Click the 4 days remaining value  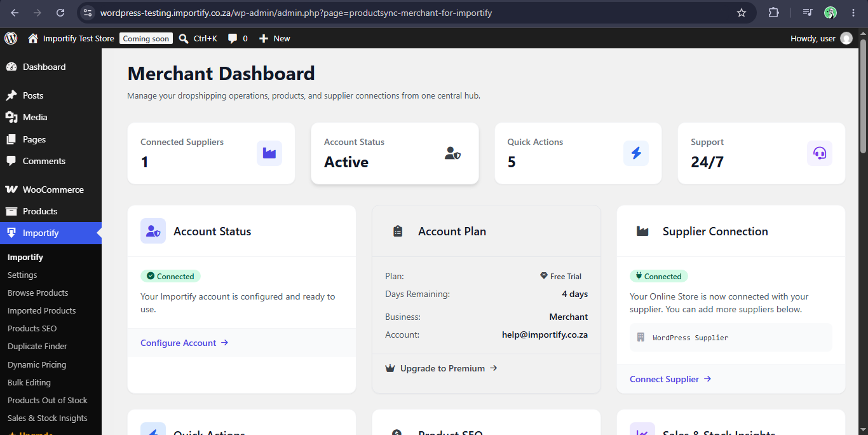coord(574,294)
